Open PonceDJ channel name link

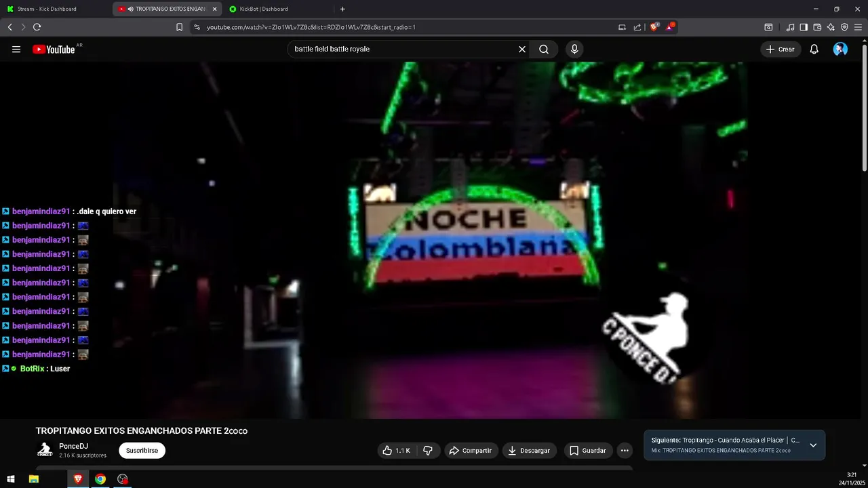click(73, 446)
